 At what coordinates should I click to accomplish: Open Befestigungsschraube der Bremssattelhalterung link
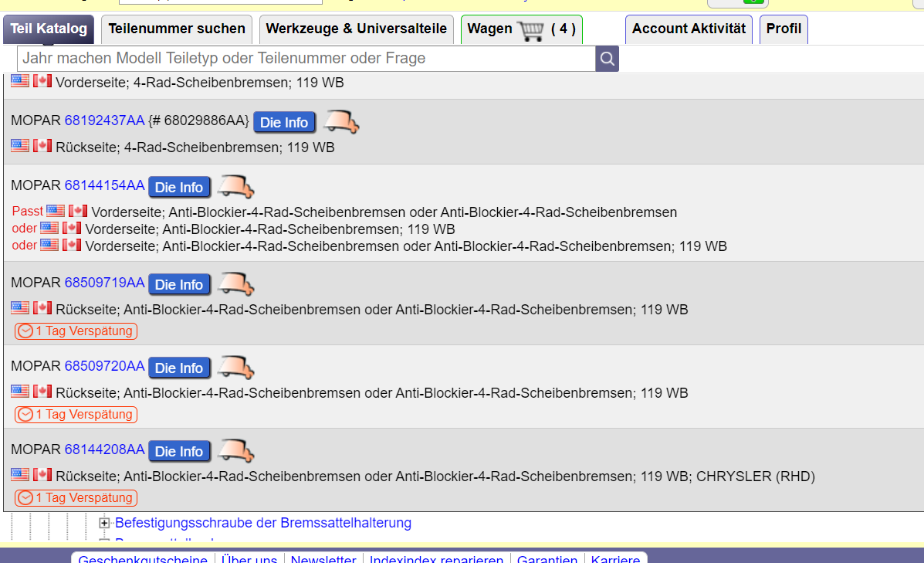click(263, 523)
